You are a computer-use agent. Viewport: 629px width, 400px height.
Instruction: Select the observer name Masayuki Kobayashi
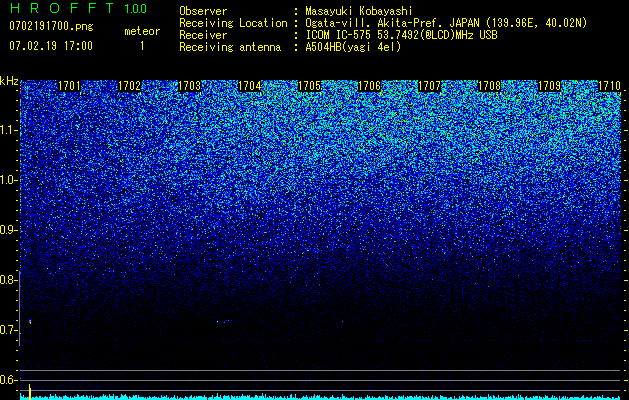click(x=359, y=11)
